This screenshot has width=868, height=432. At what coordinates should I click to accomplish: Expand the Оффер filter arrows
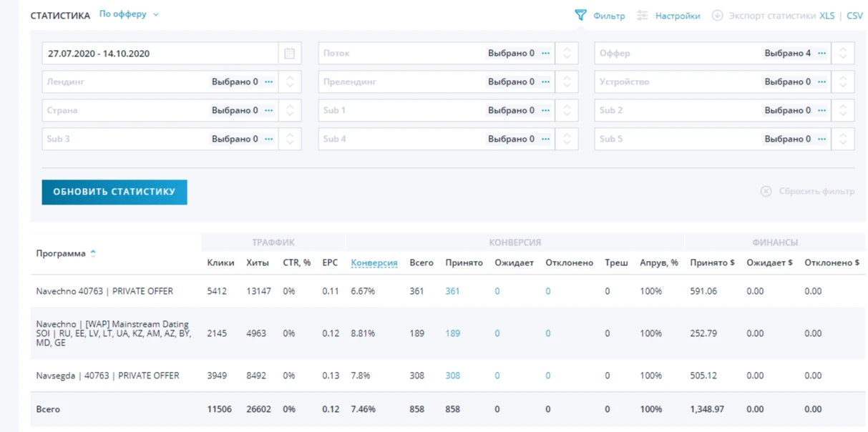click(x=843, y=53)
